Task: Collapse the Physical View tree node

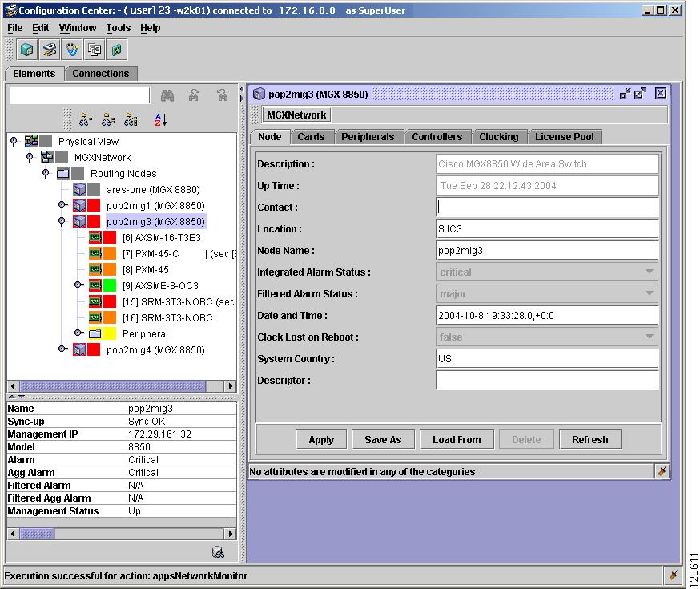Action: [x=14, y=142]
